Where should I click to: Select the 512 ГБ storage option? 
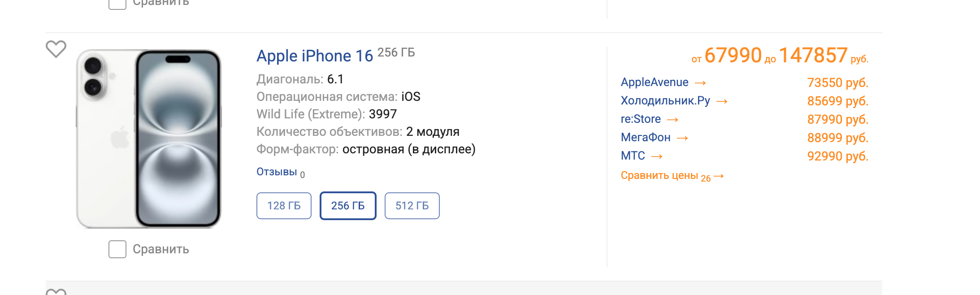coord(412,206)
